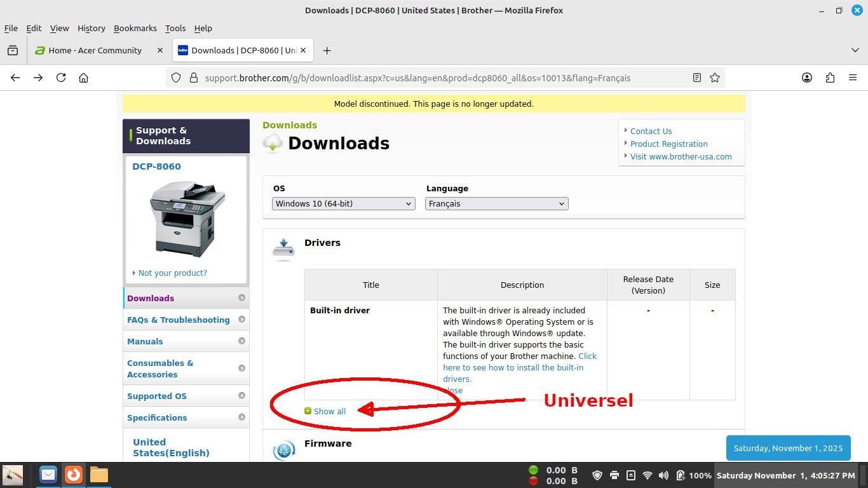
Task: Click battery 100% tray indicator
Action: coord(693,475)
